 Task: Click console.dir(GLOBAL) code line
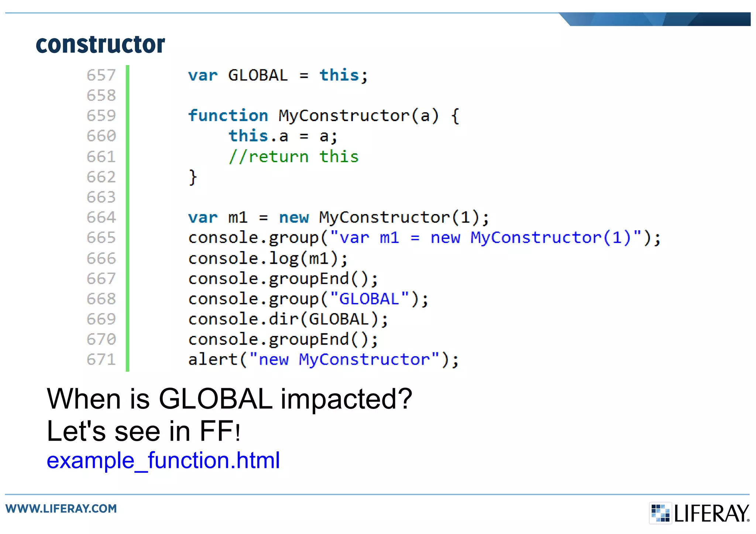tap(288, 319)
